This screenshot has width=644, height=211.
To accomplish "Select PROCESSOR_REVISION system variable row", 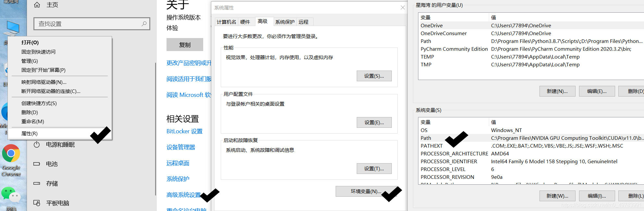I will click(531, 177).
